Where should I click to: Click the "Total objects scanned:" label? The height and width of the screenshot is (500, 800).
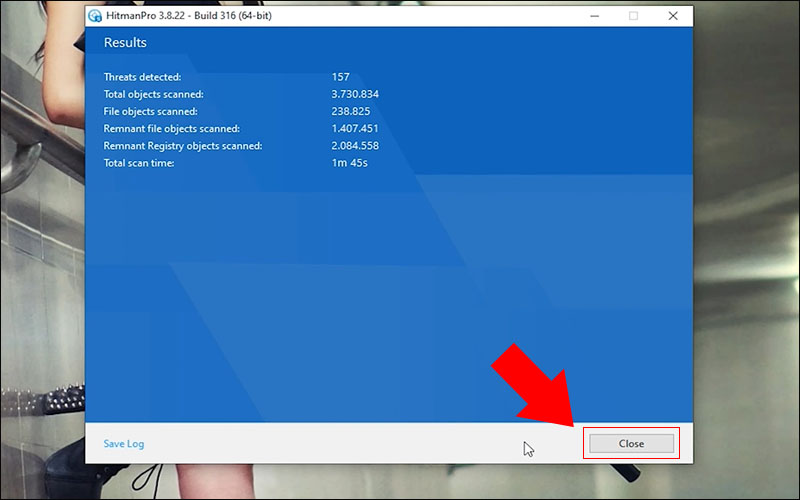click(154, 94)
